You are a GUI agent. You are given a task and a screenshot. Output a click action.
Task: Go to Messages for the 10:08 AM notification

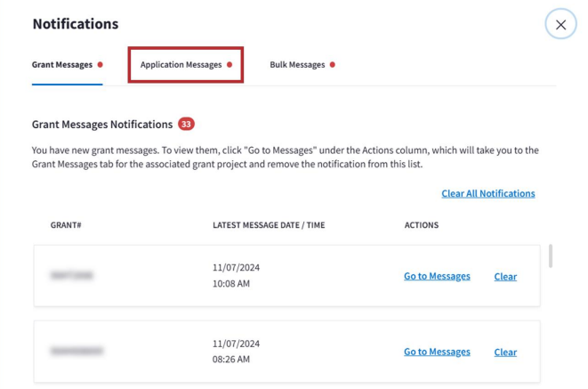[437, 277]
